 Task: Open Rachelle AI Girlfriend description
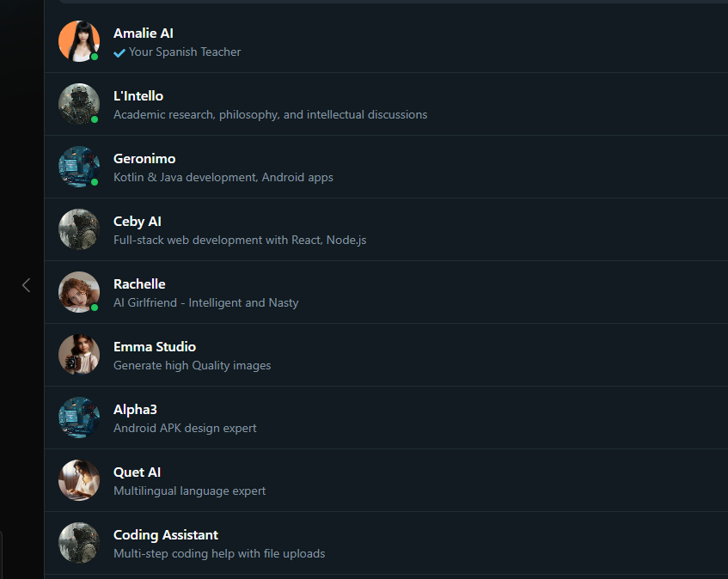click(x=205, y=302)
